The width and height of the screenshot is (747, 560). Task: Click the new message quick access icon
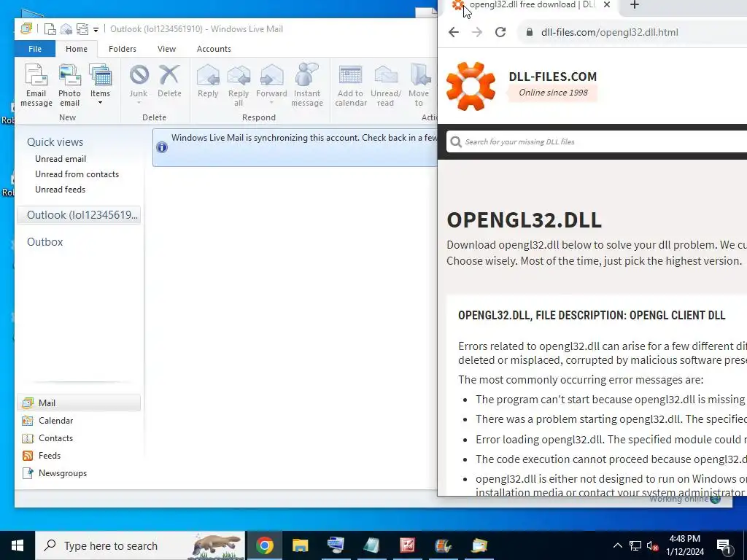pyautogui.click(x=50, y=29)
